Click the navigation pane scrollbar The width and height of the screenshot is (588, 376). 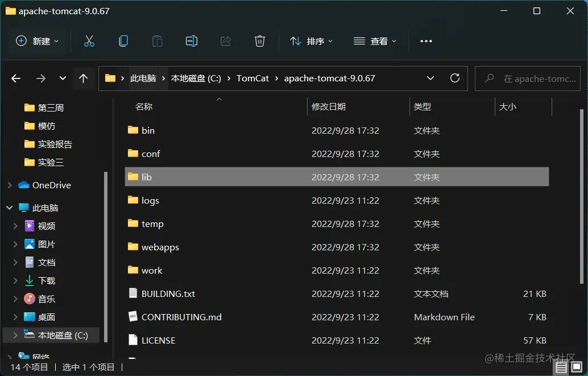coord(106,257)
